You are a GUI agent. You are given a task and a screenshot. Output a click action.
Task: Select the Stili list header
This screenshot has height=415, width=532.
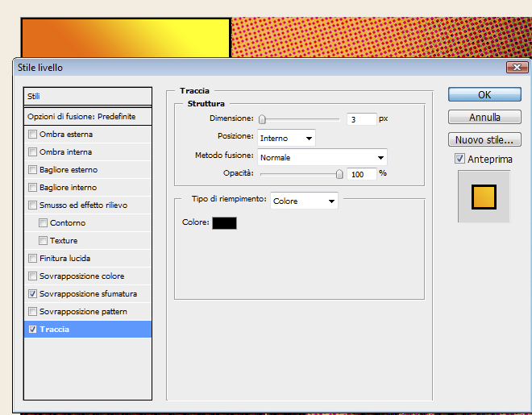coord(88,96)
